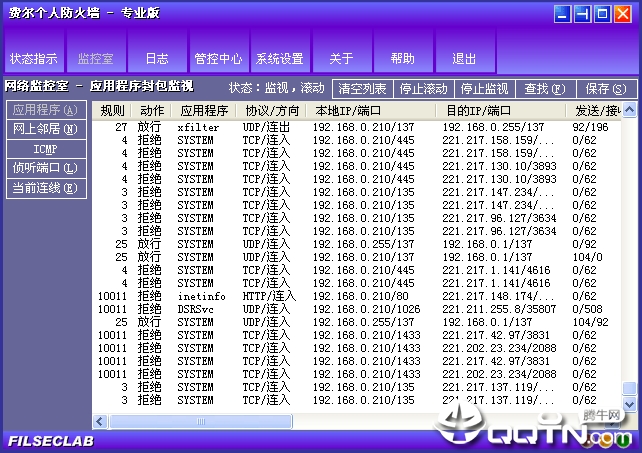Click the minimize-to-tray window button
This screenshot has width=642, height=453.
point(582,14)
